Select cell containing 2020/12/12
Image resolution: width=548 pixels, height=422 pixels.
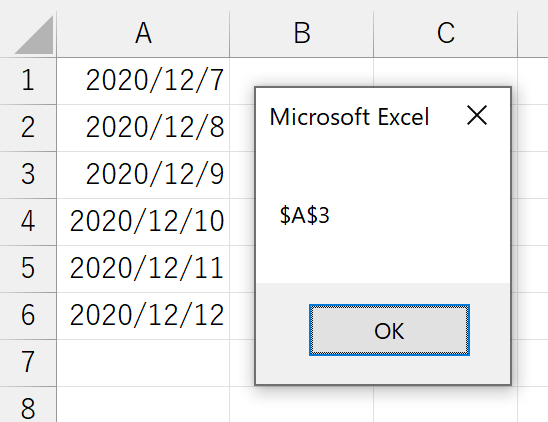click(x=143, y=316)
